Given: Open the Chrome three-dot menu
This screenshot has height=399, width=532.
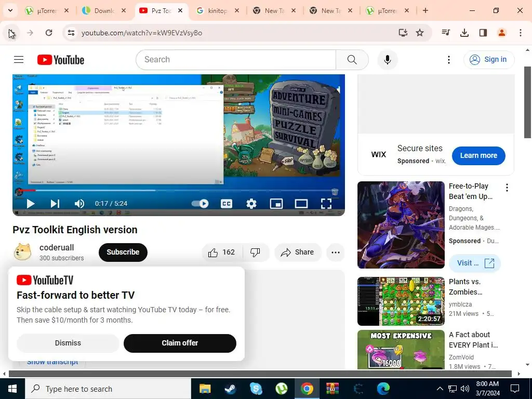Looking at the screenshot, I should tap(521, 33).
